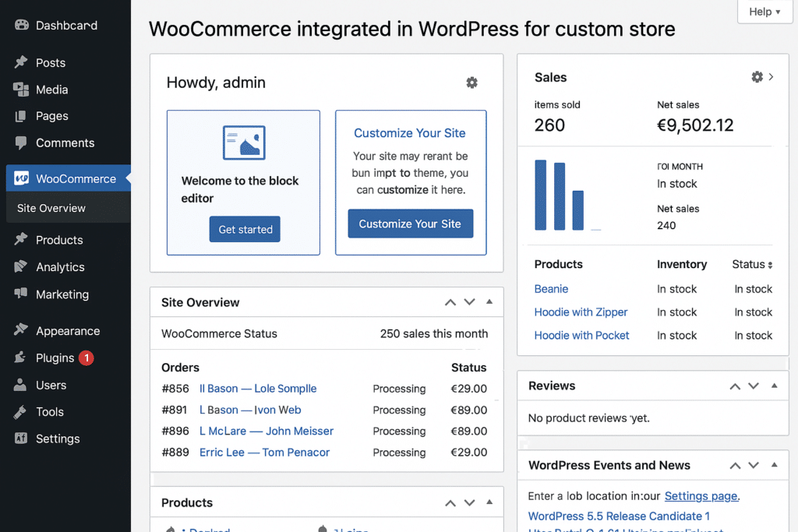Click the Customize Your Site button
Screen dimensions: 798x532
click(410, 224)
